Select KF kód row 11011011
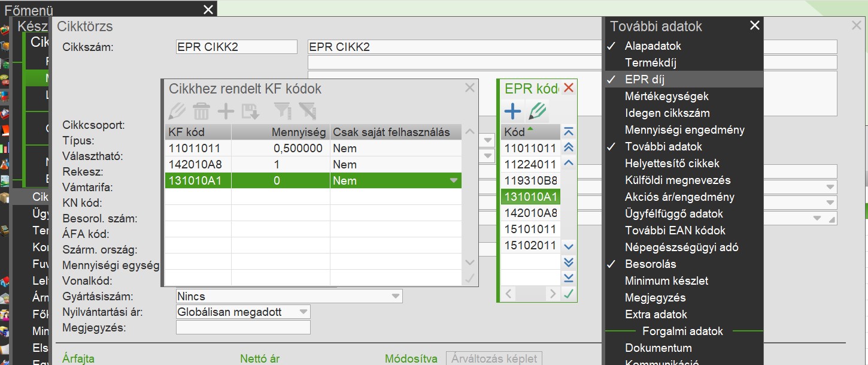Viewport: 868px width, 365px height. (198, 148)
